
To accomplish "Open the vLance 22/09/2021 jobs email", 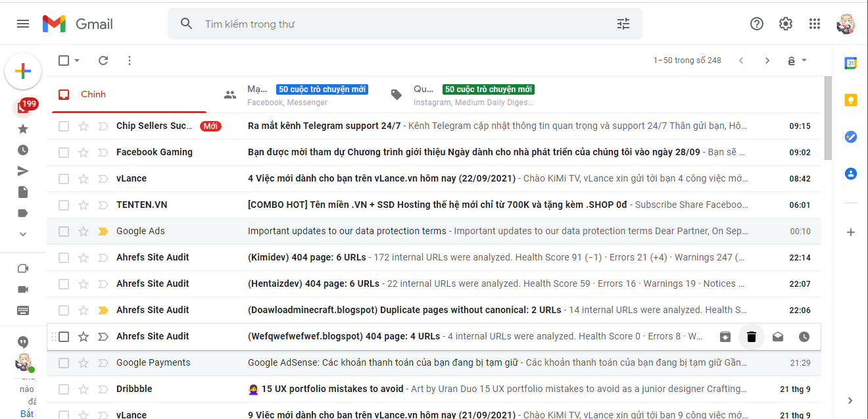I will pos(434,178).
